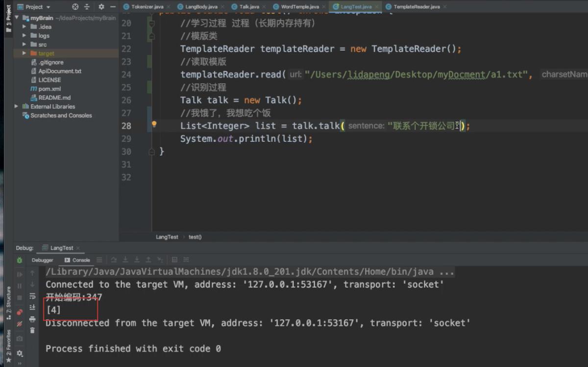Click the a1.txt file path string
Screen dimensions: 588x367
tap(416, 75)
